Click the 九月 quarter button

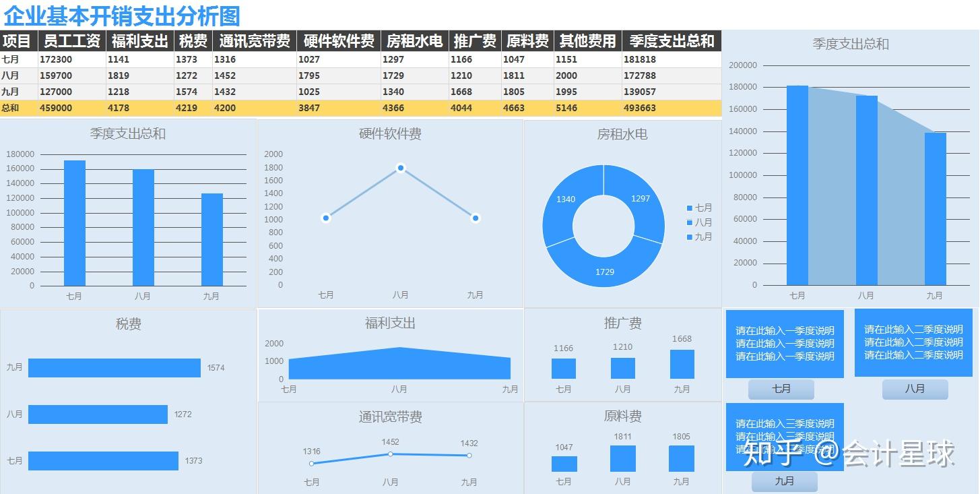click(x=785, y=481)
